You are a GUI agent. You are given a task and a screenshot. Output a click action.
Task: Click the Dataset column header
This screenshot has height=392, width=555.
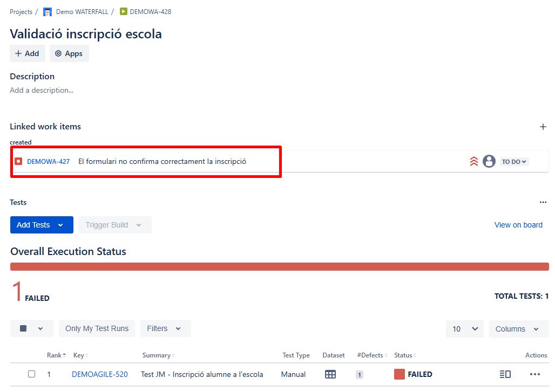334,355
